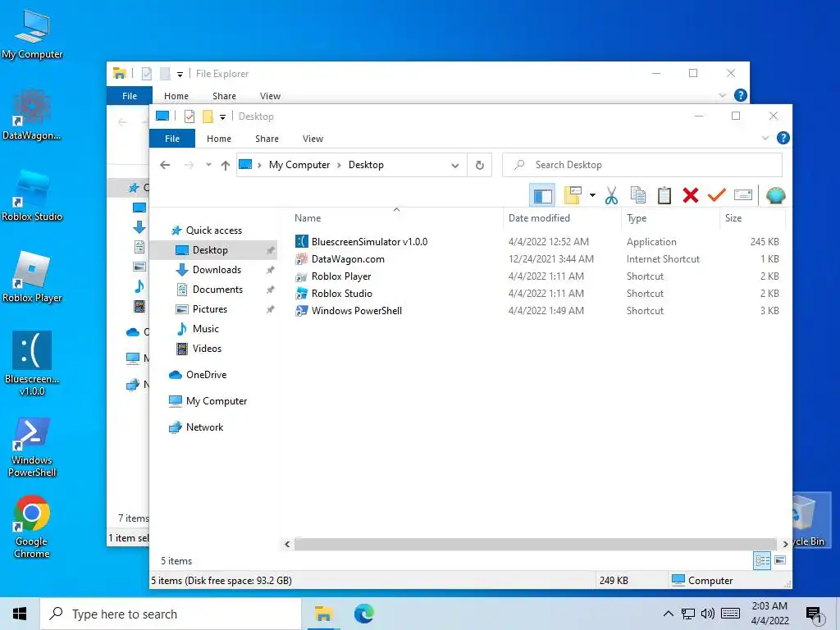840x630 pixels.
Task: Open Customize Quick Access Toolbar dropdown in Desktop window
Action: pos(222,116)
